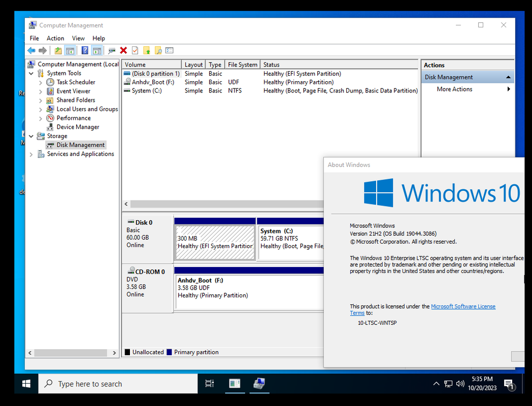Select Services and Applications in tree
Viewport: 532px width, 406px height.
click(80, 154)
